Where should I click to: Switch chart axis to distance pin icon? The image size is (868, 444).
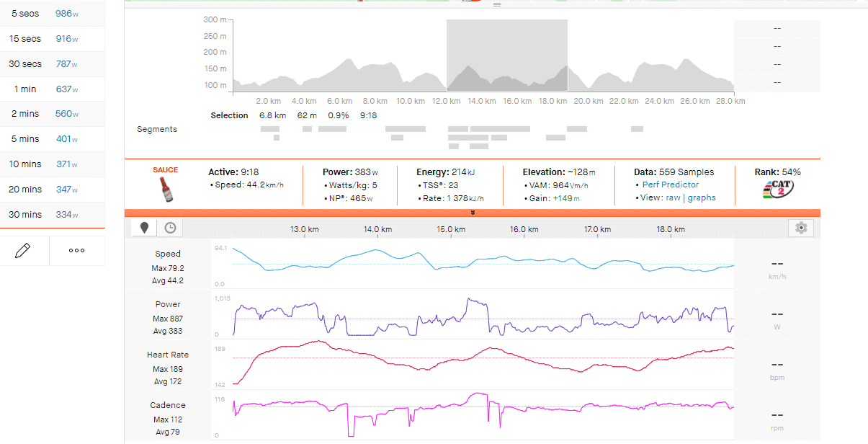[x=144, y=228]
